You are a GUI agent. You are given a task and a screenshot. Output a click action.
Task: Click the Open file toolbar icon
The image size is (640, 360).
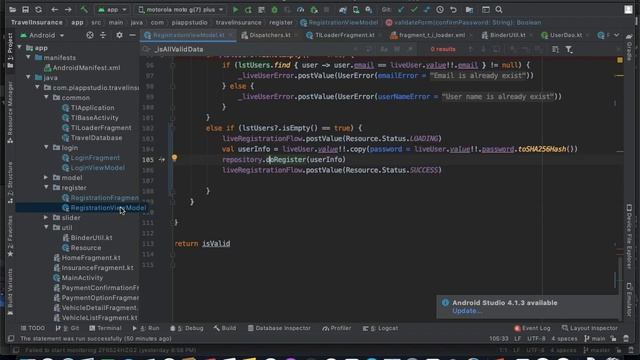pos(12,9)
